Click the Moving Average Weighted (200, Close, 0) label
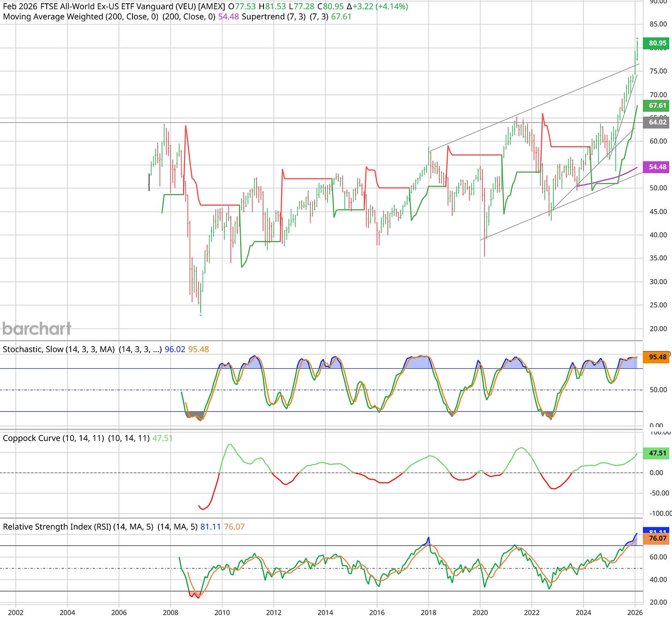The width and height of the screenshot is (672, 621). pyautogui.click(x=81, y=17)
